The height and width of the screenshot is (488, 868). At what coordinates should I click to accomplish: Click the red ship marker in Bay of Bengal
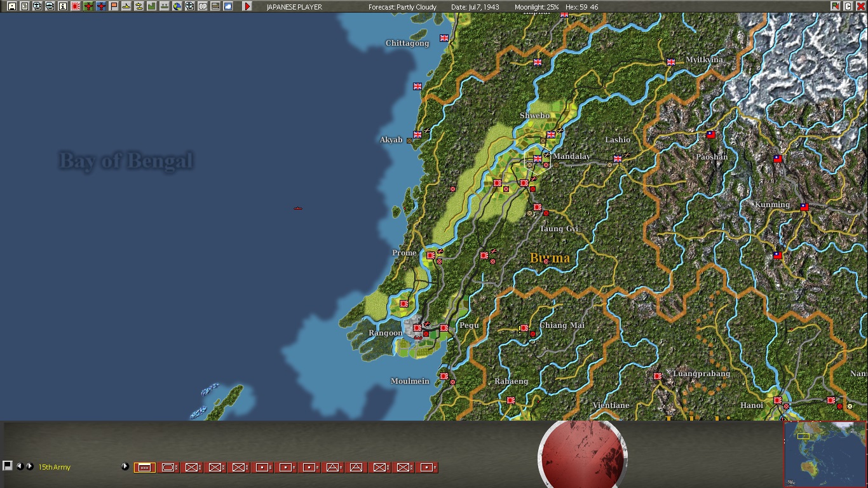298,208
